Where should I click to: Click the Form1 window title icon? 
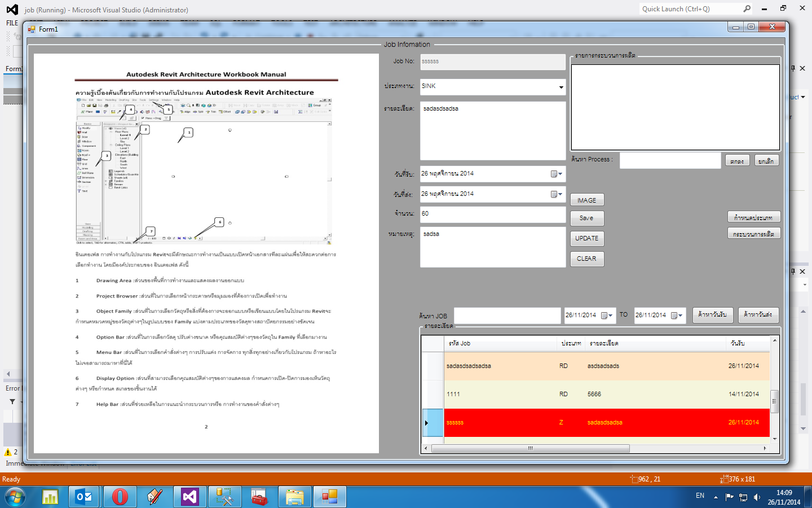(32, 29)
